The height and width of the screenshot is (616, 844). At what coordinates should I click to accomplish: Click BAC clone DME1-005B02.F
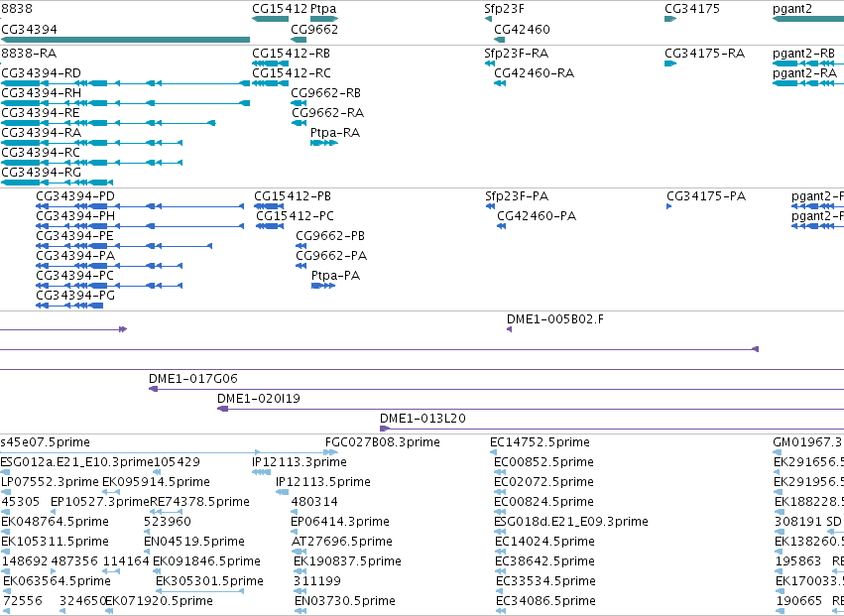click(x=555, y=319)
